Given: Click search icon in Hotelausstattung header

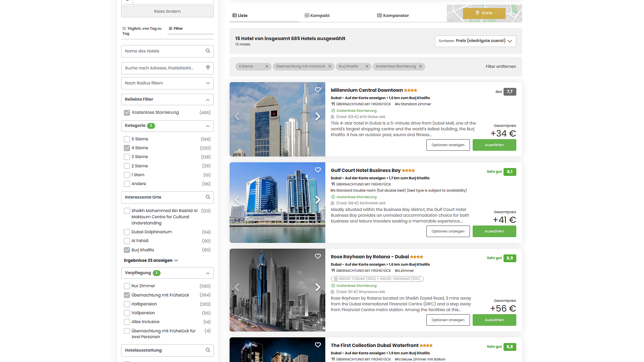Looking at the screenshot, I should click(x=208, y=350).
